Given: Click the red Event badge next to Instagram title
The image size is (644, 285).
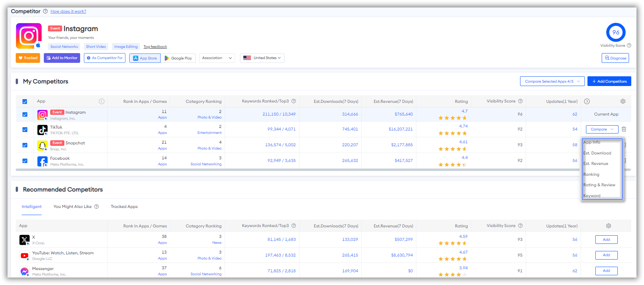Looking at the screenshot, I should [x=55, y=28].
